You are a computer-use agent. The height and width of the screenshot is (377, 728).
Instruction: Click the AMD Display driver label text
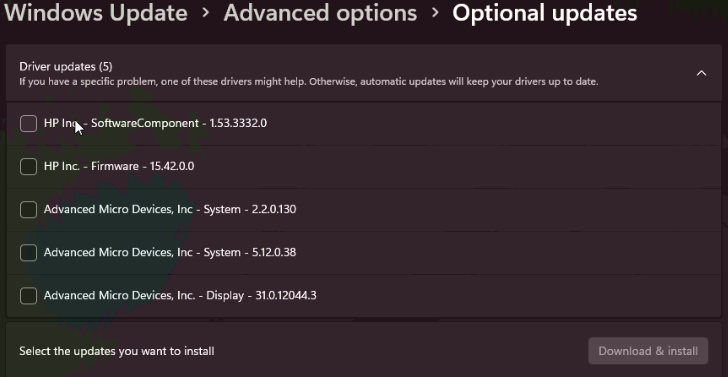(180, 295)
